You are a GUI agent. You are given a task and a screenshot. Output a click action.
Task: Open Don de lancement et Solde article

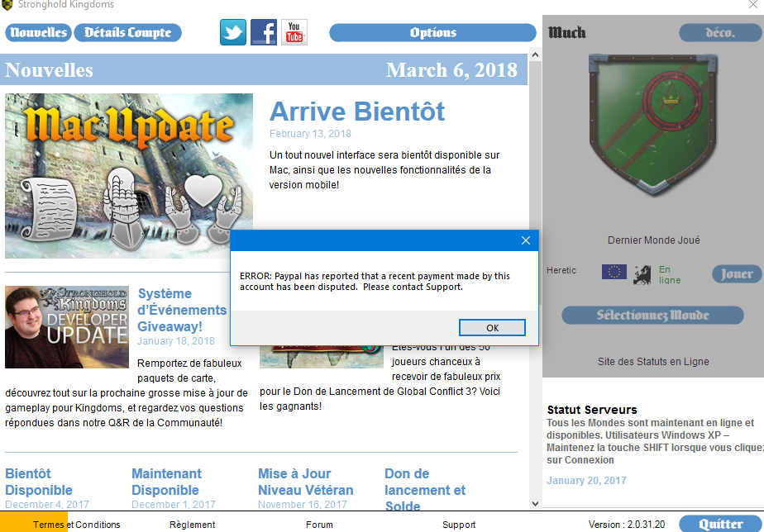tap(425, 489)
